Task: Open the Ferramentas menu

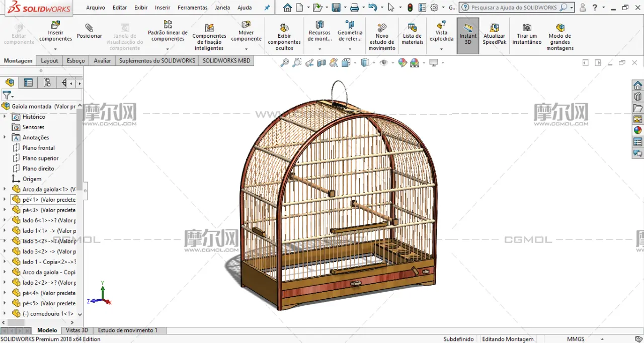Action: pos(192,8)
